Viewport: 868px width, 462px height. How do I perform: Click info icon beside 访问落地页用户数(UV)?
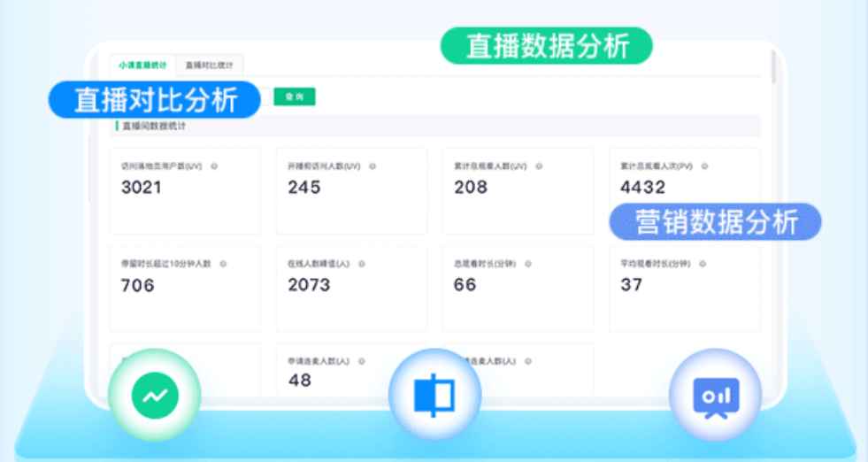tap(214, 166)
